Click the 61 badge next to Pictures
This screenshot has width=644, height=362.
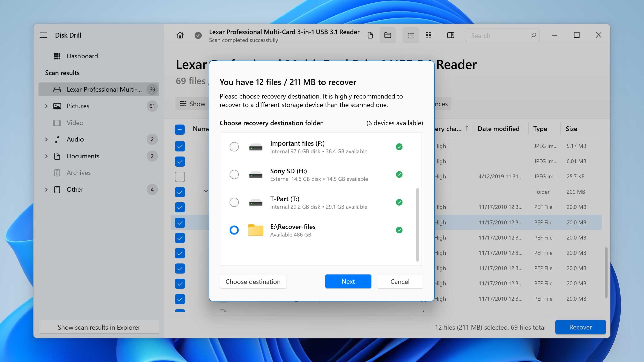click(x=152, y=106)
